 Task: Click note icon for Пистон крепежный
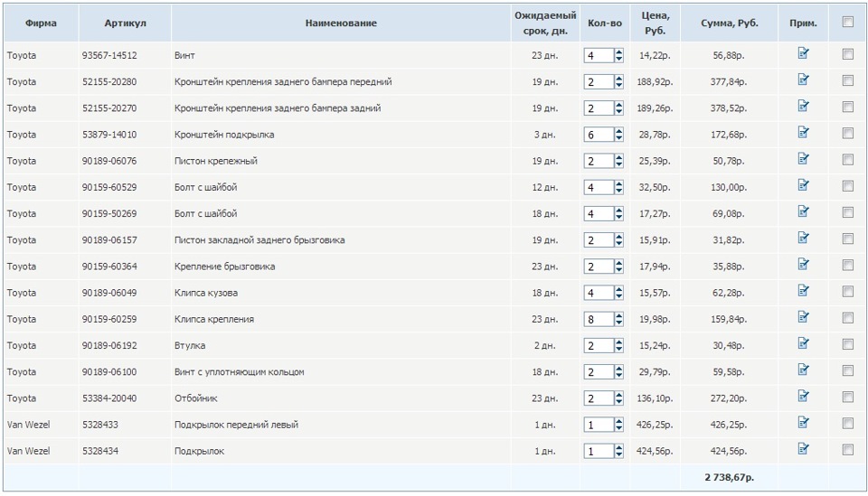click(x=803, y=159)
